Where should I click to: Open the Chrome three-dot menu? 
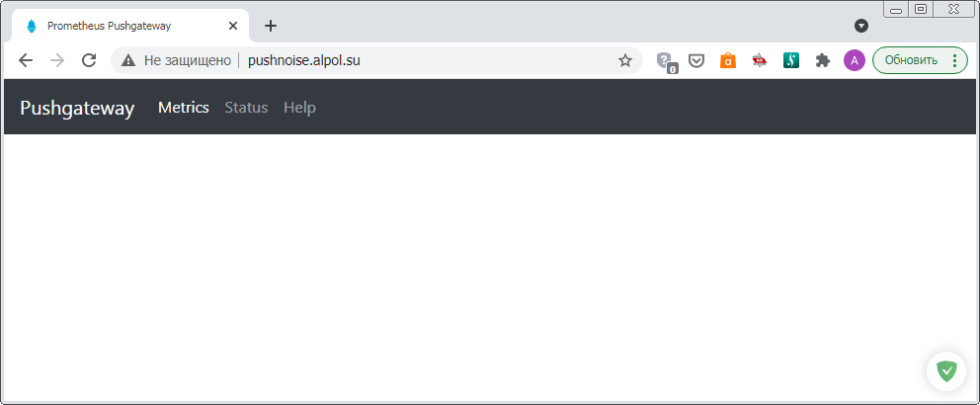click(954, 60)
